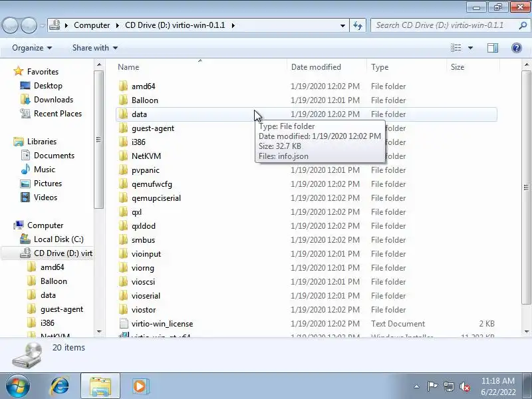Click the Change your view icon
The width and height of the screenshot is (532, 399).
point(456,48)
